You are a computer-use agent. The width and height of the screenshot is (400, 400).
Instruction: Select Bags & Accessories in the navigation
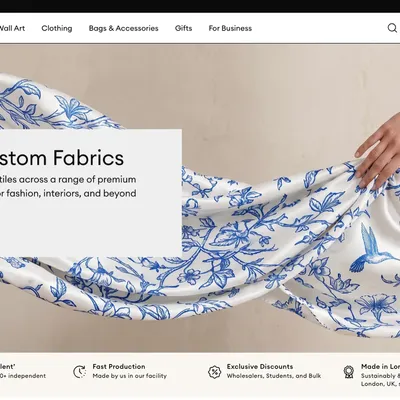pos(123,28)
